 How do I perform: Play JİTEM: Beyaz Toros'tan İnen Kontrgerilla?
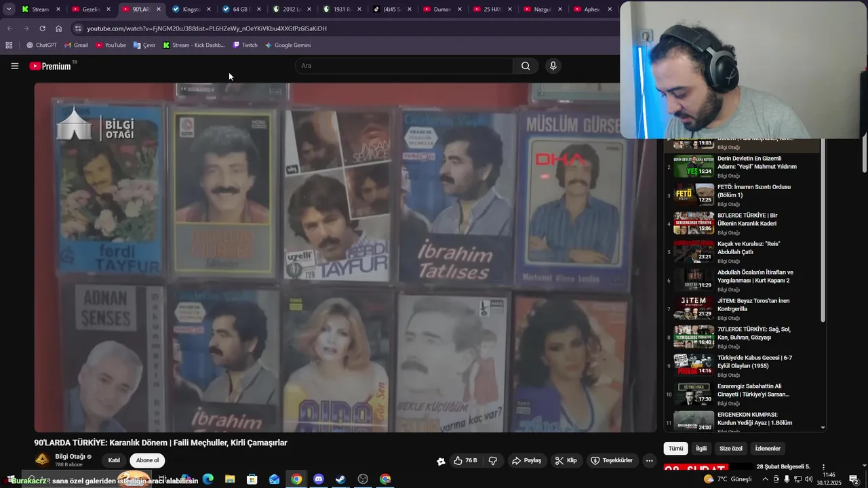pos(743,308)
